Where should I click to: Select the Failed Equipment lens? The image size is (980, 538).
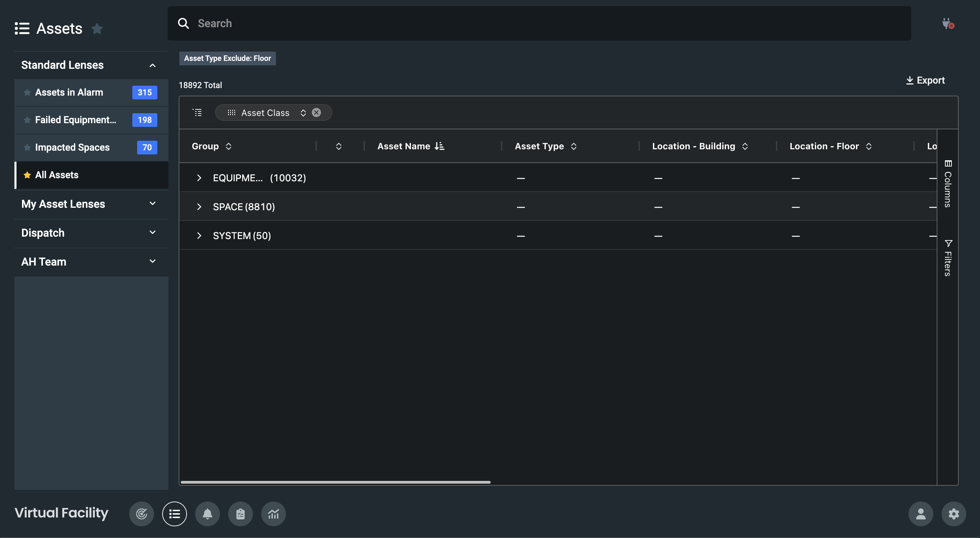coord(76,120)
